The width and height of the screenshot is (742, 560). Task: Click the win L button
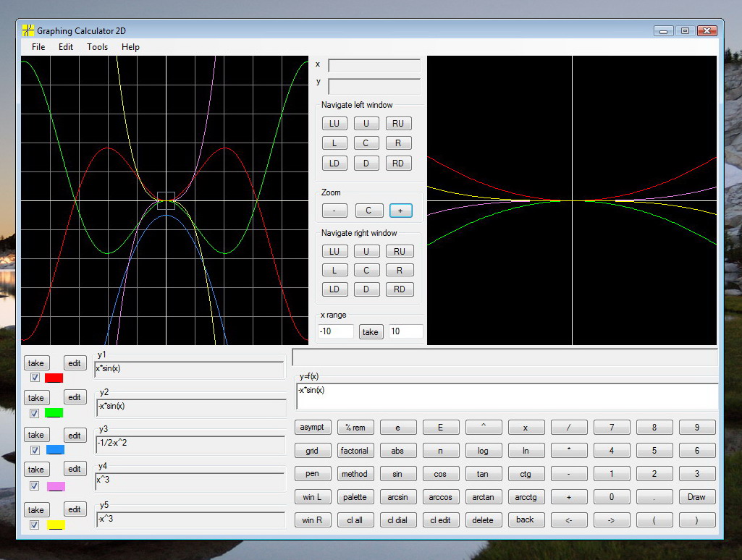tap(312, 496)
